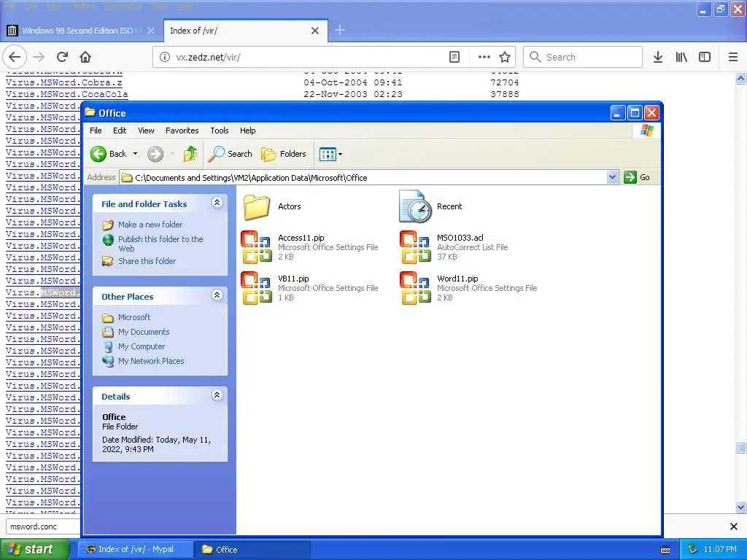Open My Documents from Other Places

[144, 332]
